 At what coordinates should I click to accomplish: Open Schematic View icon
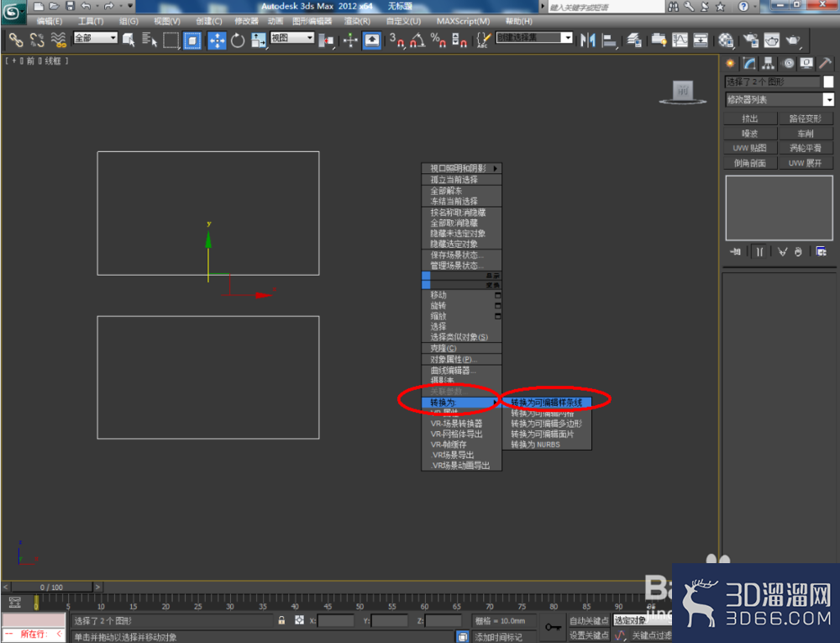[x=701, y=40]
